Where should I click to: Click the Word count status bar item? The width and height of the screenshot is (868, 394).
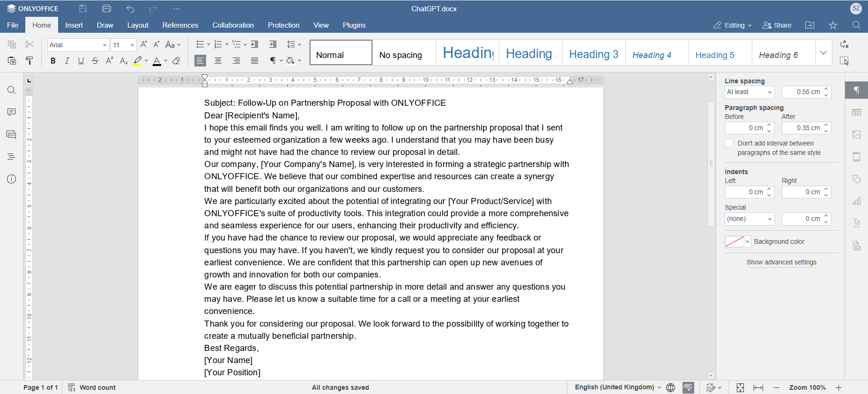92,387
